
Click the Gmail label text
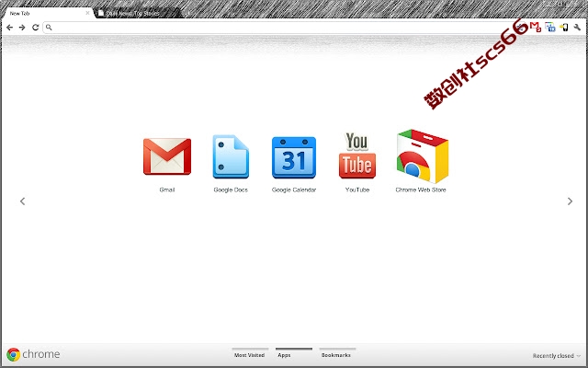pyautogui.click(x=167, y=190)
